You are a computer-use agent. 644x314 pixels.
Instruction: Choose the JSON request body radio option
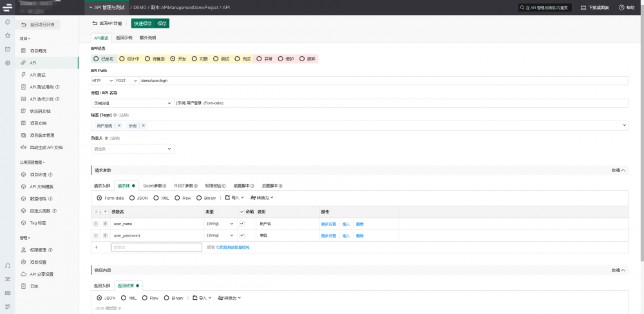click(x=132, y=198)
